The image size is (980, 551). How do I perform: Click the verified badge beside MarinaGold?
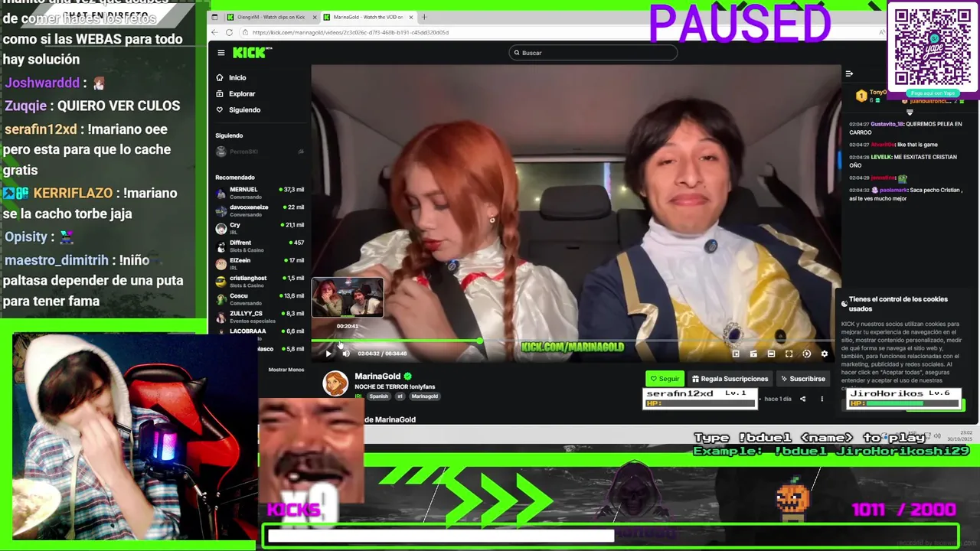pyautogui.click(x=408, y=377)
